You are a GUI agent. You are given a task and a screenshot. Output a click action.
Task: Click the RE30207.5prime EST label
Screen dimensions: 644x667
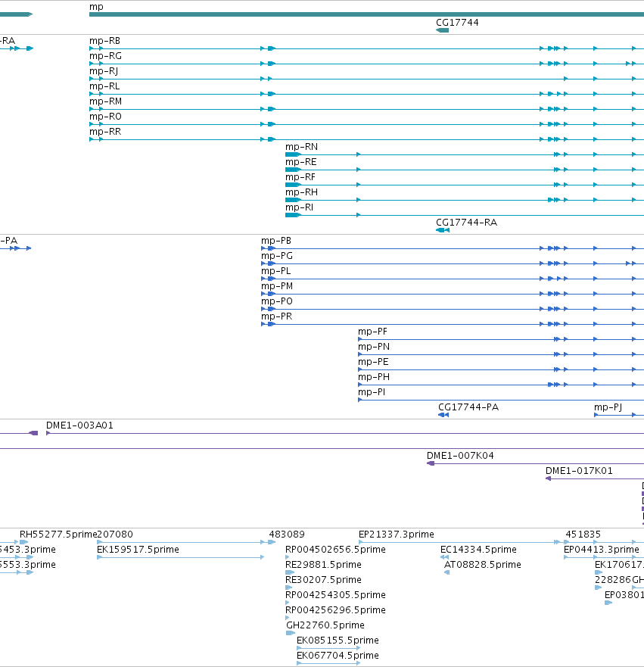click(323, 580)
